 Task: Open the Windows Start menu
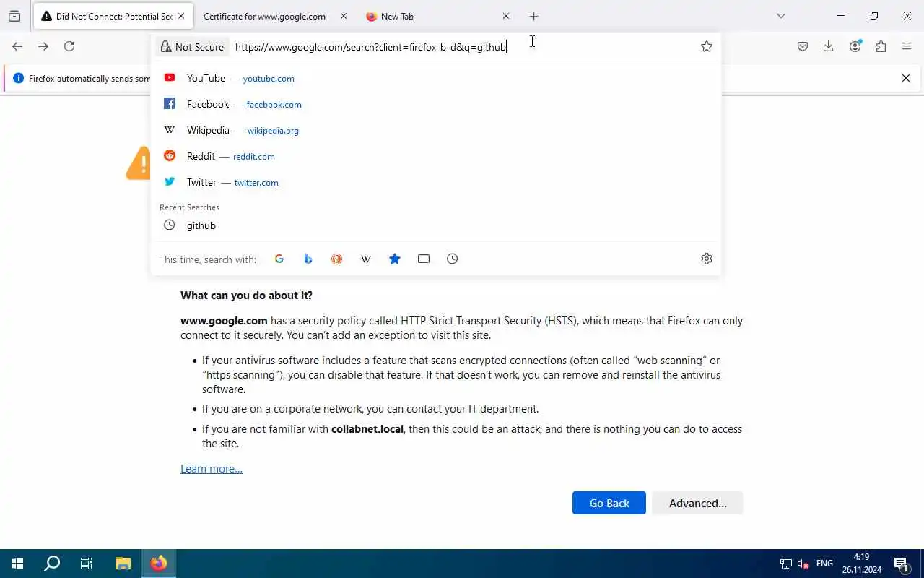pyautogui.click(x=17, y=564)
